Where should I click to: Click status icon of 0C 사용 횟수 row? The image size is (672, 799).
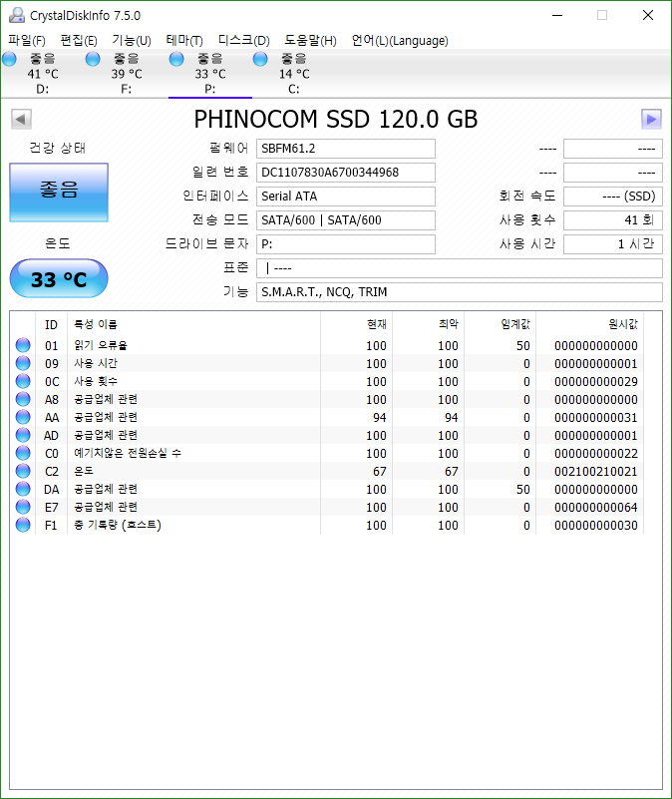coord(23,381)
